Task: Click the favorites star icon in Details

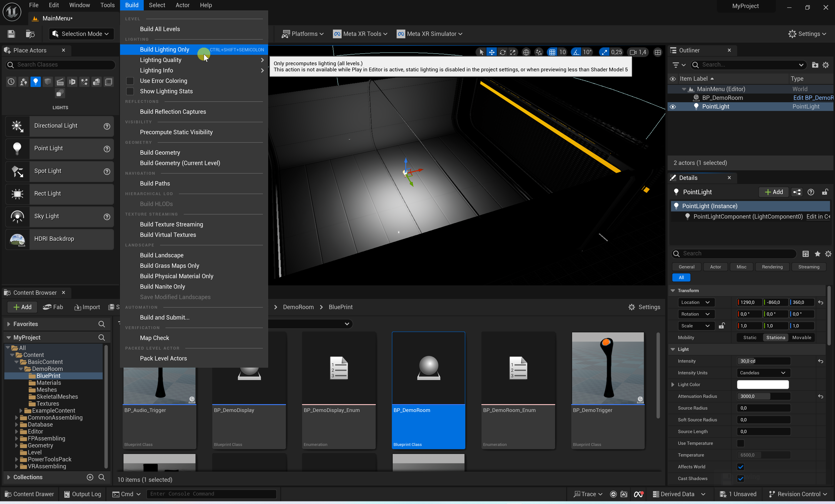Action: 817,254
